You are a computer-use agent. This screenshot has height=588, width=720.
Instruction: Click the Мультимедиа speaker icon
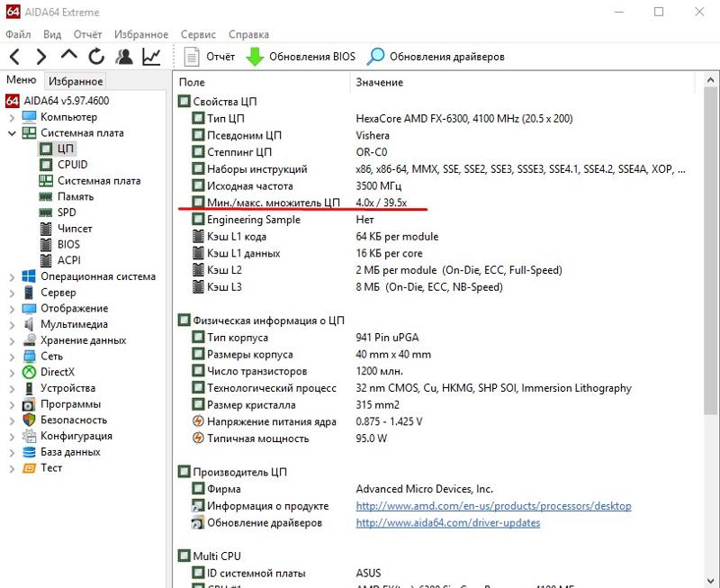click(x=29, y=324)
